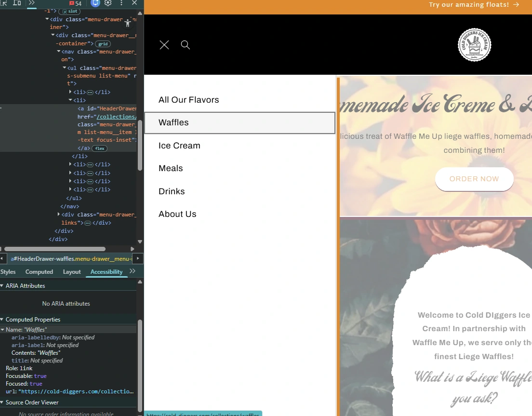This screenshot has width=532, height=416.
Task: Switch to the Styles tab
Action: (8, 272)
